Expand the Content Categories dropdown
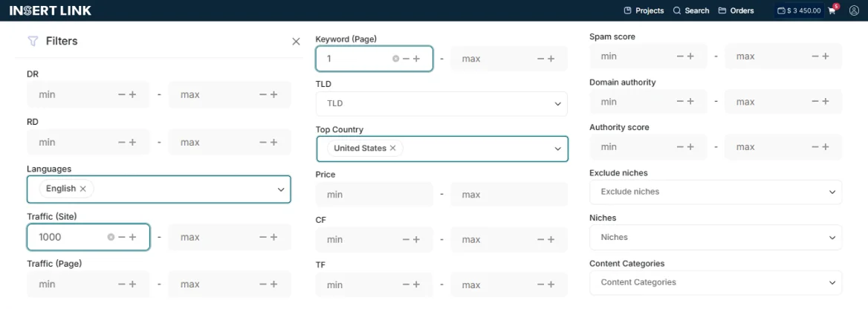 832,282
